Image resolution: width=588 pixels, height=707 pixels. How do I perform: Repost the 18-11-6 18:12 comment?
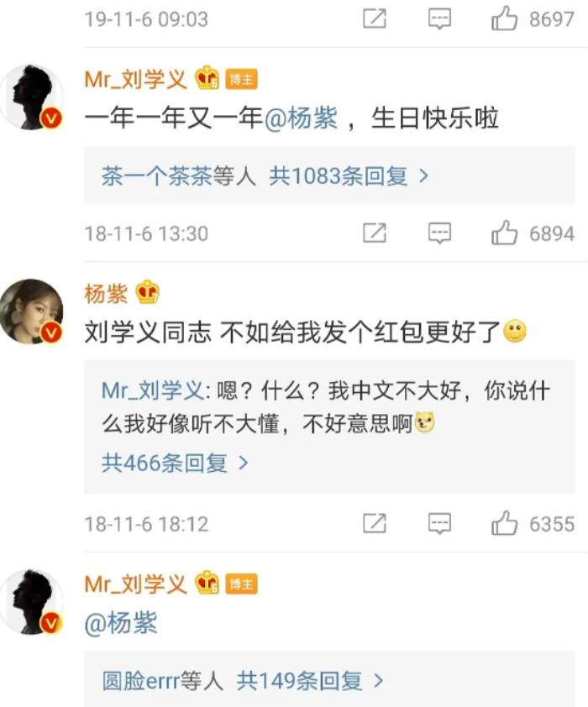tap(375, 523)
